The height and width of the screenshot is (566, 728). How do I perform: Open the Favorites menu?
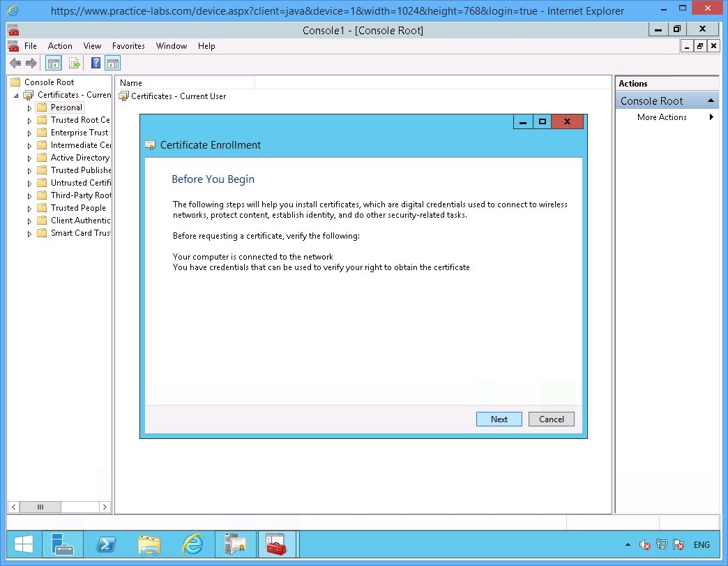coord(128,45)
